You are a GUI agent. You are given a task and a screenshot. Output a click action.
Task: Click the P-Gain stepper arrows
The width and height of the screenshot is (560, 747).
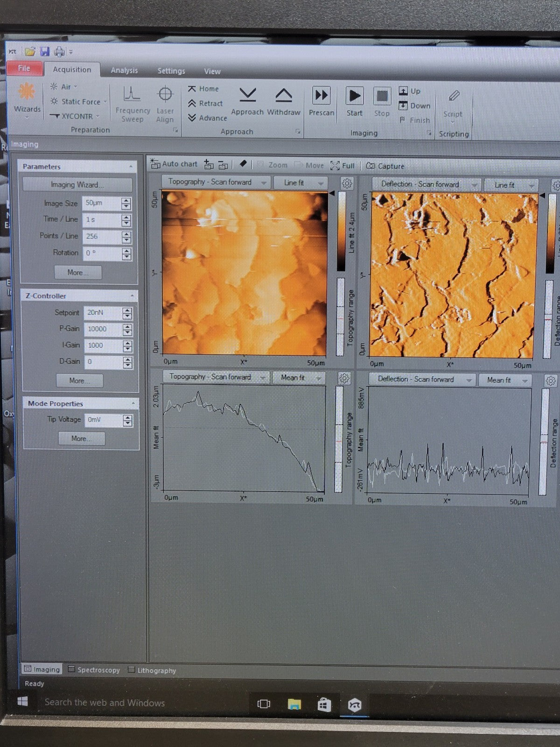(x=127, y=329)
